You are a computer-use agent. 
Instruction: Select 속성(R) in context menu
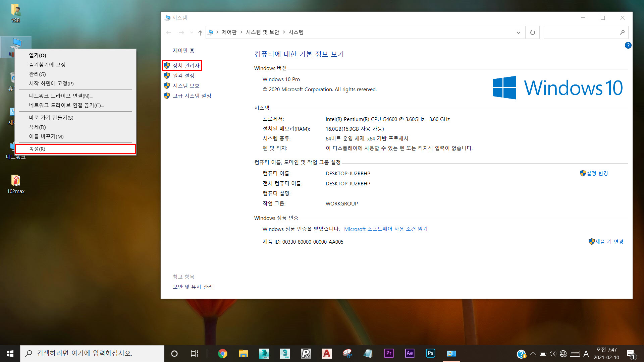click(x=37, y=149)
